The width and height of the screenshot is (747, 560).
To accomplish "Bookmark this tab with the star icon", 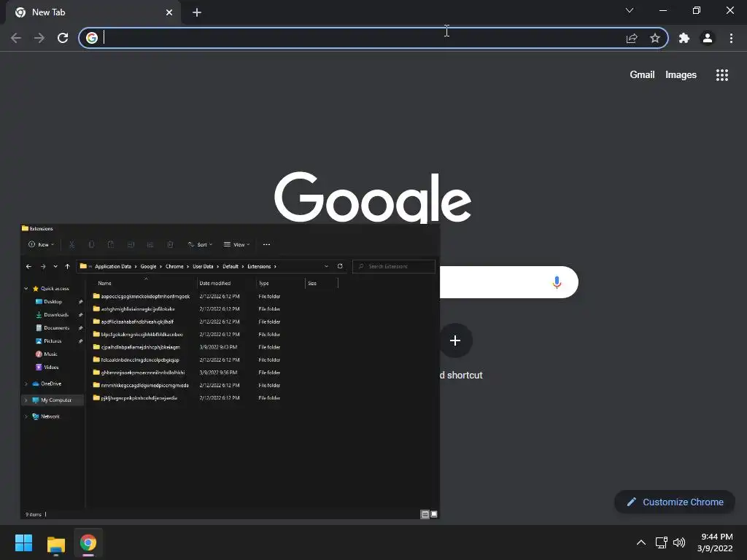I will coord(655,38).
